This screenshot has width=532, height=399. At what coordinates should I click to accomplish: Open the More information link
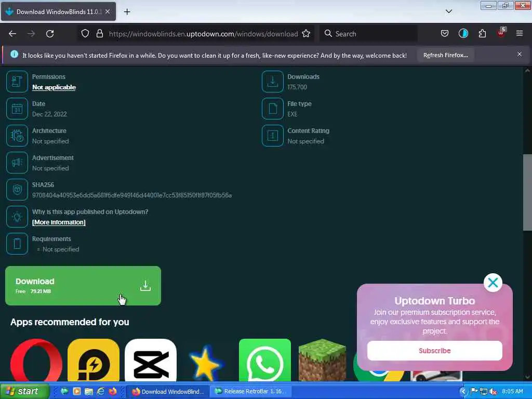click(x=59, y=222)
